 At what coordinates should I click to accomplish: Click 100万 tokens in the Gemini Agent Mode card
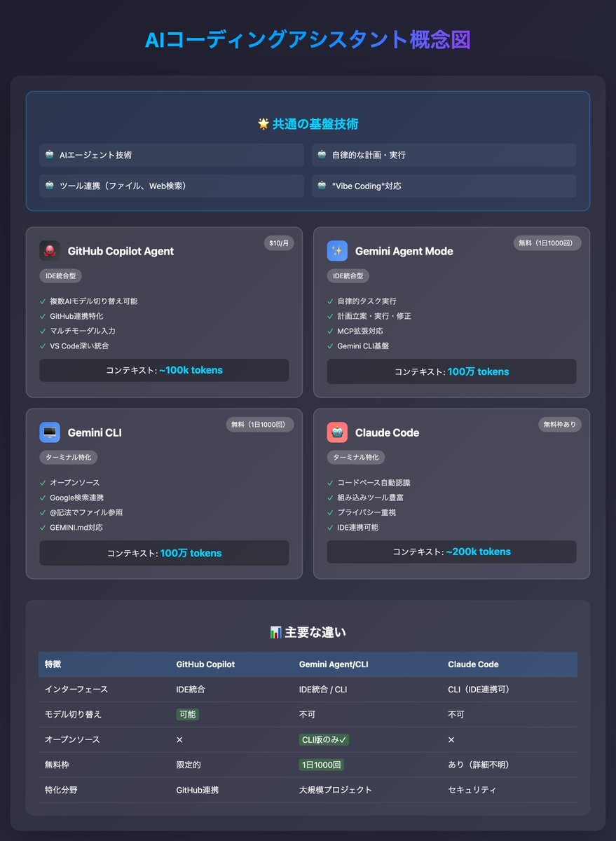pyautogui.click(x=478, y=371)
